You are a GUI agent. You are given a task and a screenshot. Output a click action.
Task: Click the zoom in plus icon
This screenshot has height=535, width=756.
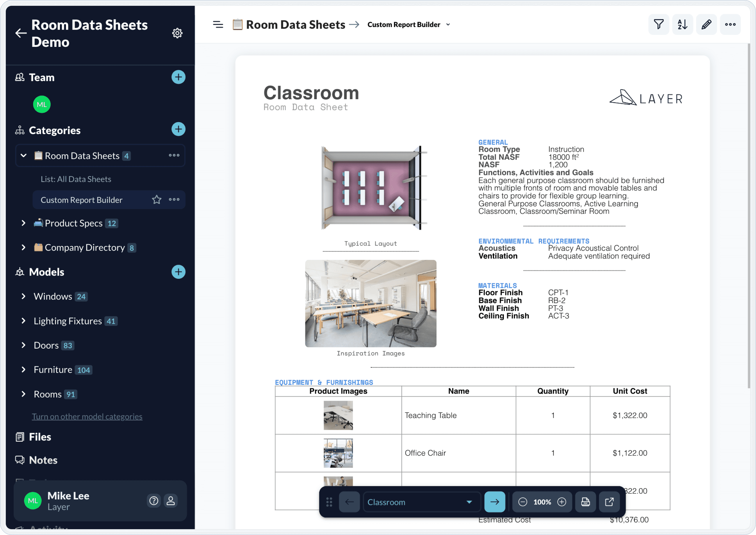coord(563,502)
